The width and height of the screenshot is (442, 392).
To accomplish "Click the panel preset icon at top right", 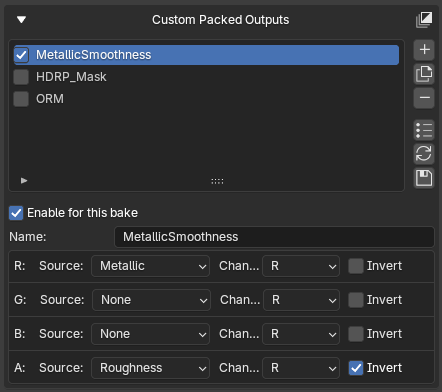I will point(424,20).
